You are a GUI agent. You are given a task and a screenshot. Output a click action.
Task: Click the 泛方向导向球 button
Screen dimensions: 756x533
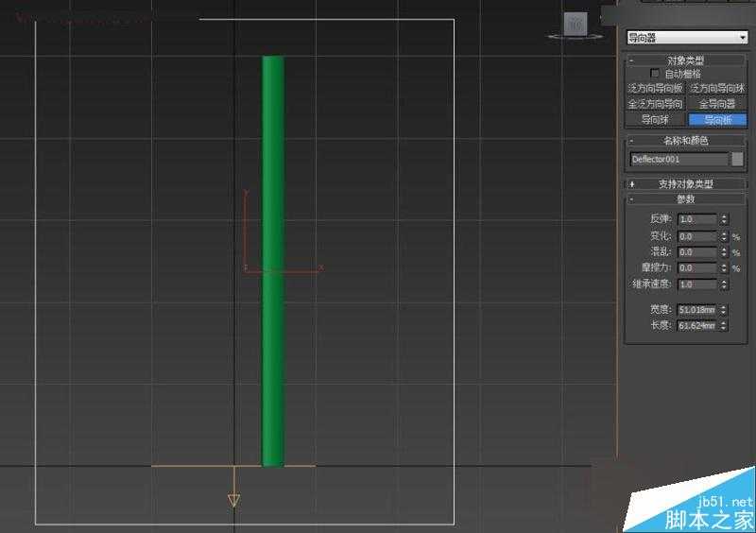click(x=717, y=88)
